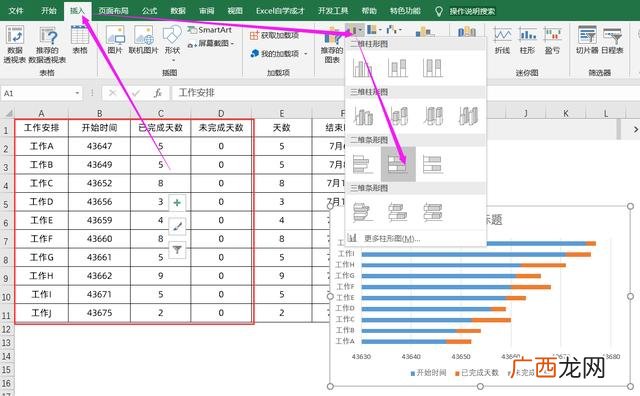Select the 已完成天数 header cell
This screenshot has width=640, height=396.
pyautogui.click(x=160, y=128)
